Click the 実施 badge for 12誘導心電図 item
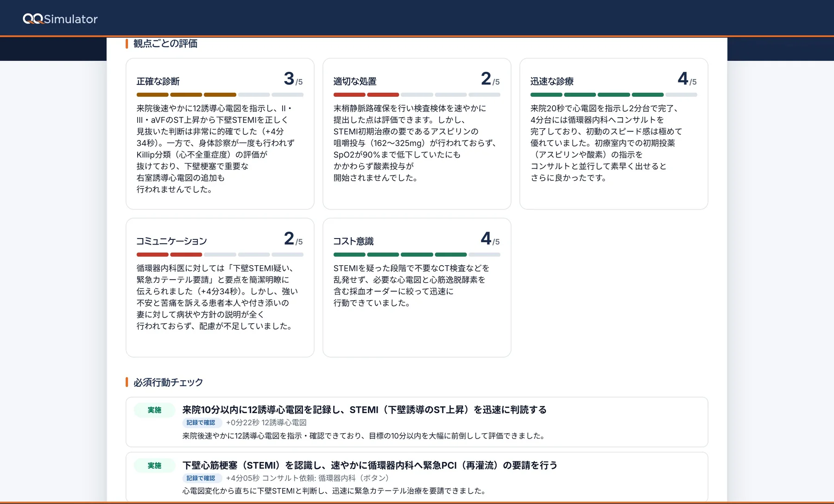 coord(154,410)
